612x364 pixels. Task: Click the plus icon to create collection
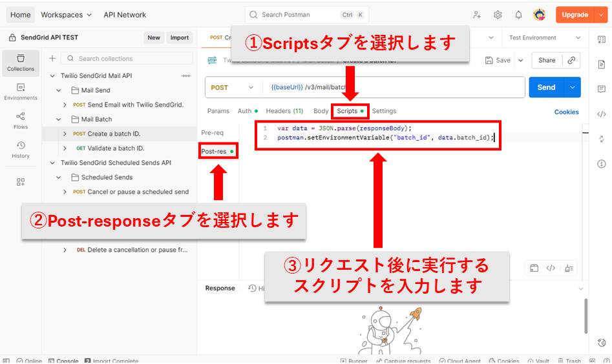click(x=52, y=59)
